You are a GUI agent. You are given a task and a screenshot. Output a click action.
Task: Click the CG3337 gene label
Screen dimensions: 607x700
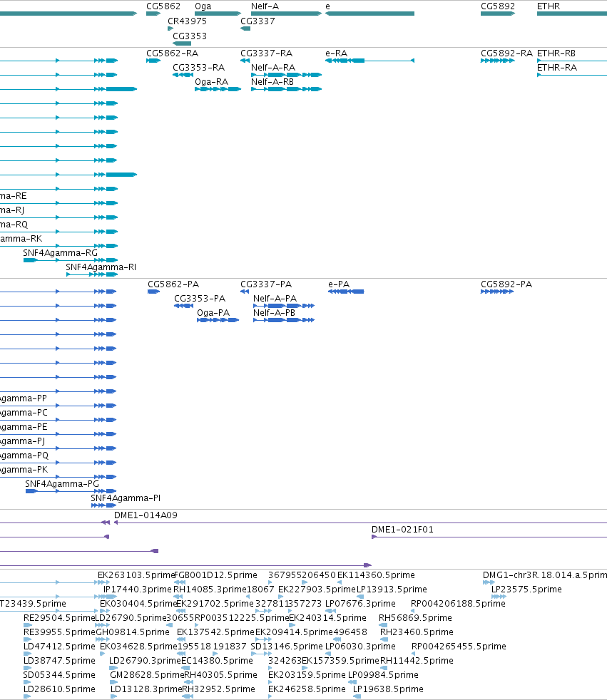click(x=257, y=21)
